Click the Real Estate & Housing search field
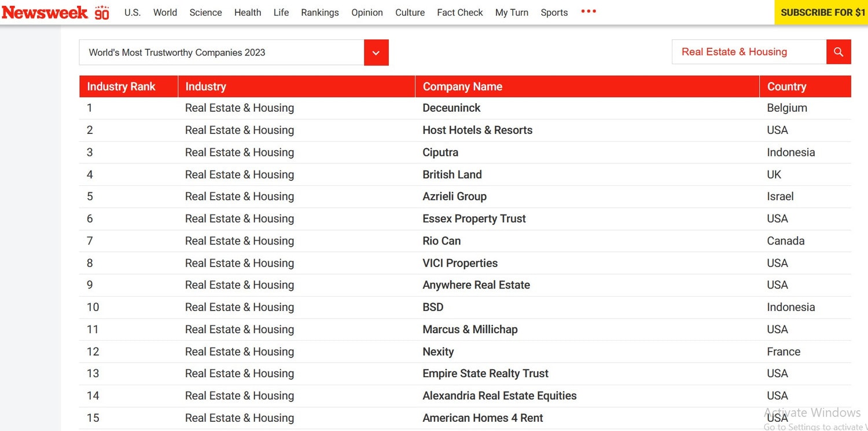This screenshot has width=868, height=431. click(749, 52)
